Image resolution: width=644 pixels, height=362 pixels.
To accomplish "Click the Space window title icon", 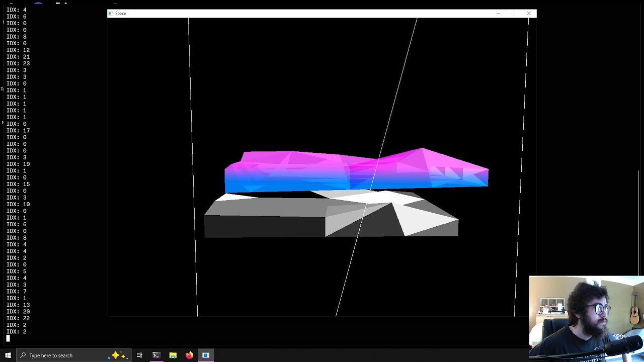I will (x=111, y=14).
